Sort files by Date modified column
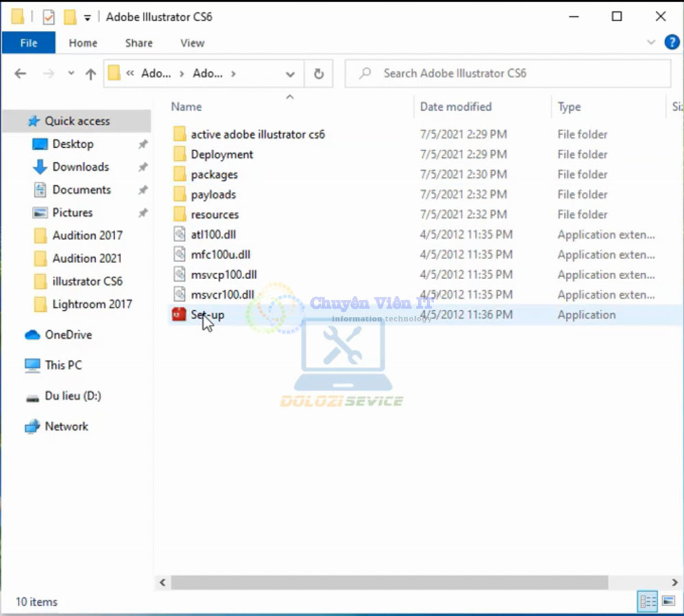684x616 pixels. (456, 107)
